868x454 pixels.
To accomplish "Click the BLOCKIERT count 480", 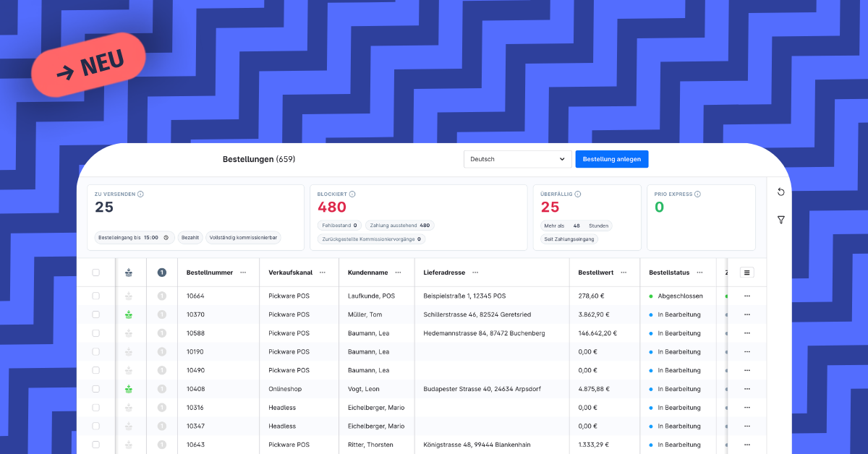I will point(332,207).
